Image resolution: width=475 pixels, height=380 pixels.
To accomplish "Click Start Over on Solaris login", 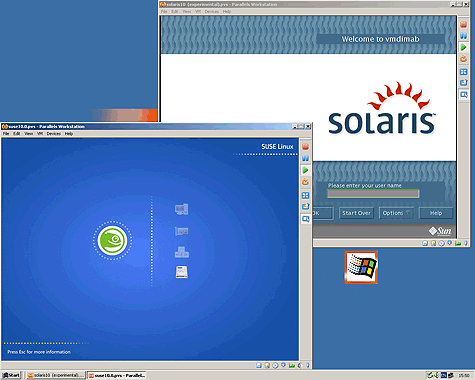I will click(356, 213).
